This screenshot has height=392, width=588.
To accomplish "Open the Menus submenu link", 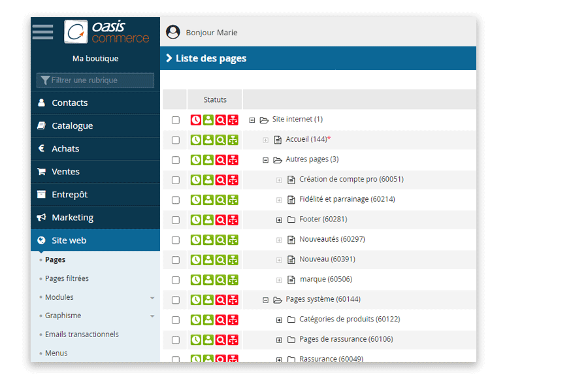I will [x=56, y=353].
